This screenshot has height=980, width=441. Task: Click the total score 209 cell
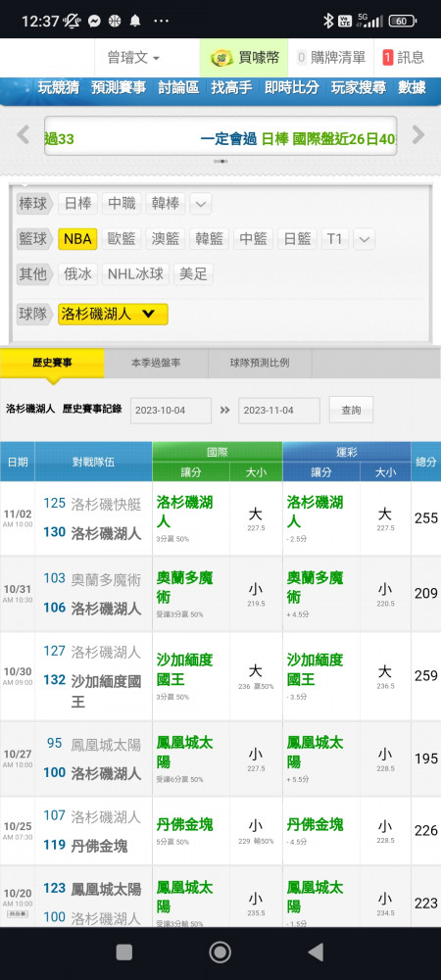point(426,593)
